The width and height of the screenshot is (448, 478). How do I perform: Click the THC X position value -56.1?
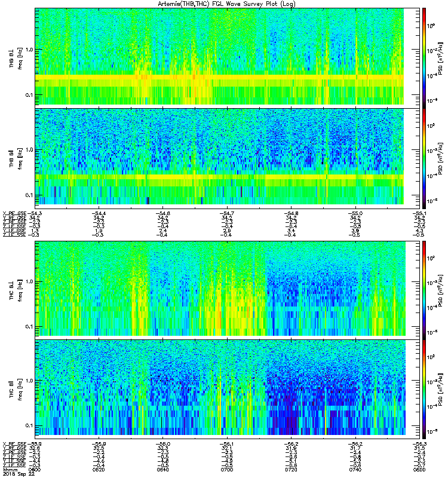(227, 444)
